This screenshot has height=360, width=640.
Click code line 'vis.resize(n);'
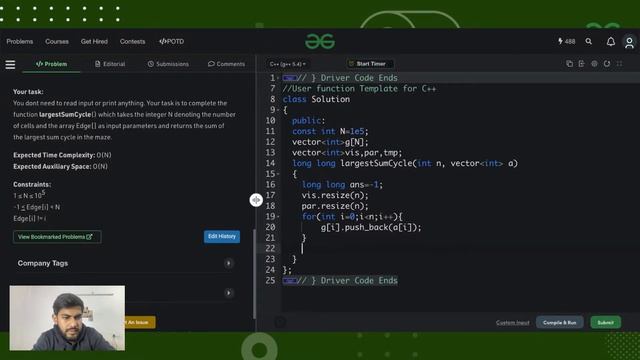pos(335,196)
